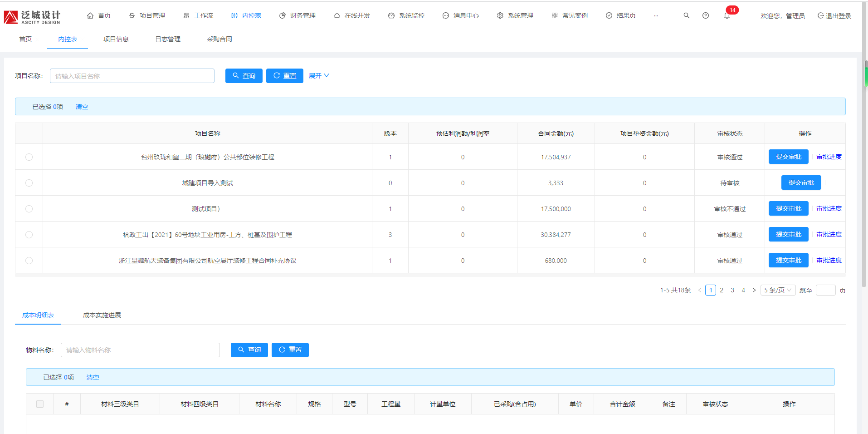This screenshot has height=434, width=868.
Task: Open the help question-mark icon
Action: tap(706, 15)
